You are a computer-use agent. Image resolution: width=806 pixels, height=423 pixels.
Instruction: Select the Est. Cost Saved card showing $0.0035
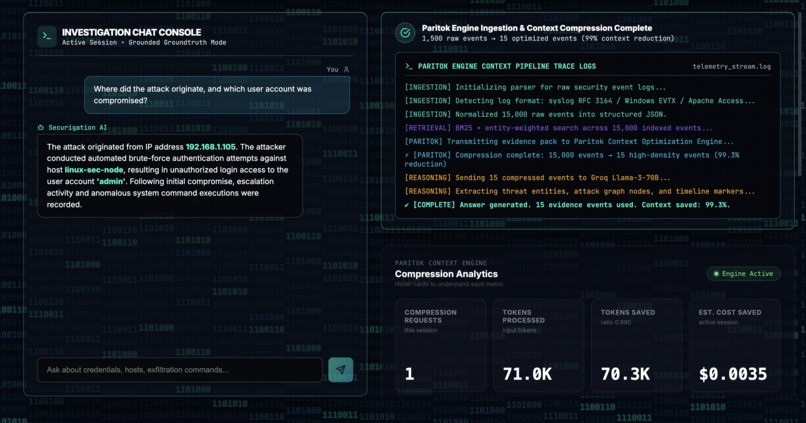pyautogui.click(x=735, y=345)
